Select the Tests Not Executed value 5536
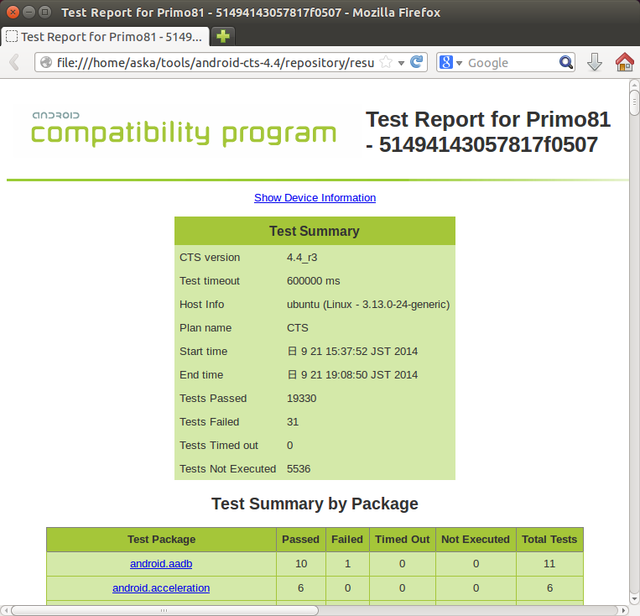 [298, 469]
